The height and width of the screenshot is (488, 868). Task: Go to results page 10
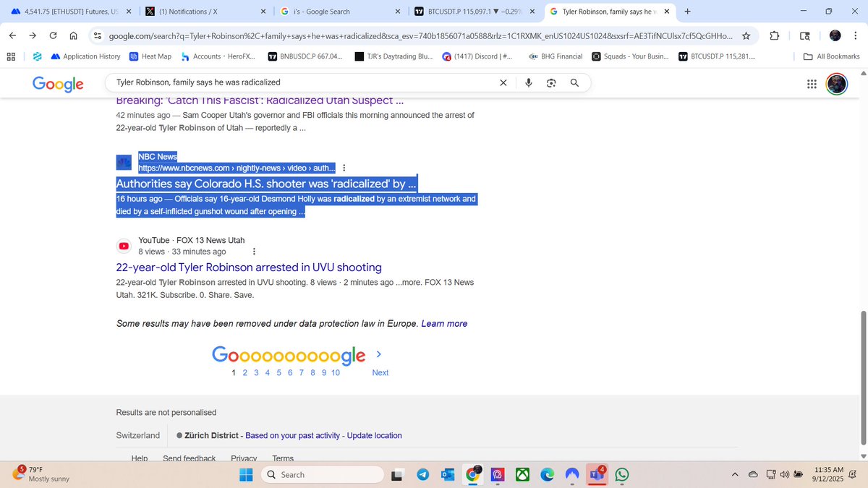pyautogui.click(x=336, y=372)
